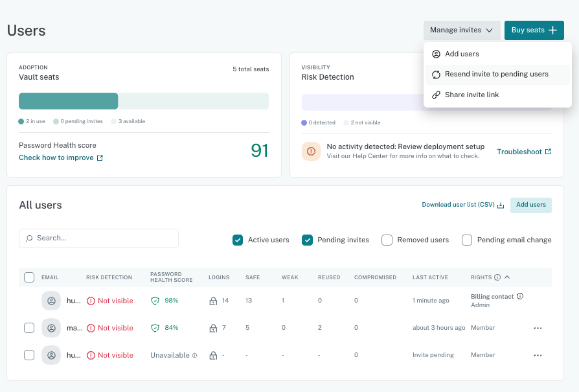This screenshot has height=392, width=579.
Task: Click the info icon beside Billing contact
Action: point(520,296)
